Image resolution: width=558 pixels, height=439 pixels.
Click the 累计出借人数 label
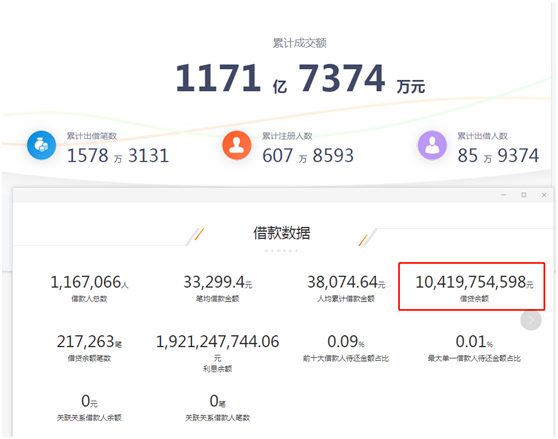point(483,136)
